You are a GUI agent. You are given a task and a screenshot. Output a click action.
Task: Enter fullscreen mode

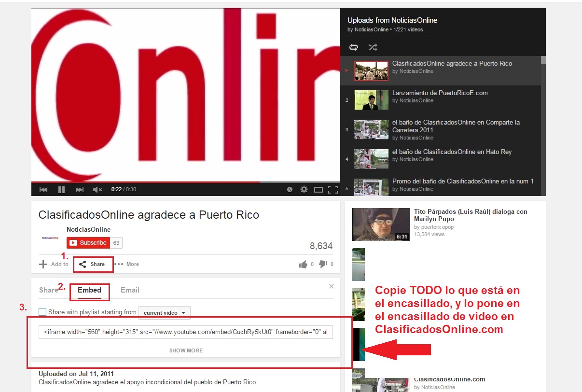333,190
